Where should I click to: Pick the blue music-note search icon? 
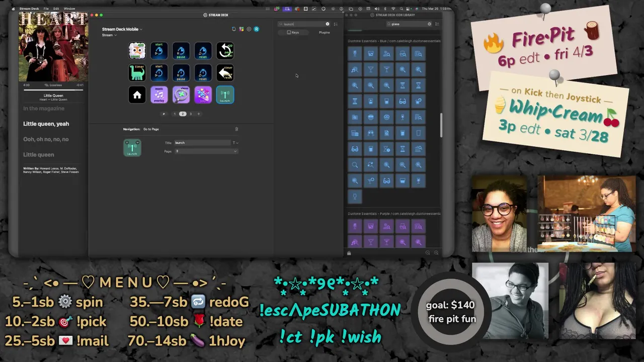click(355, 70)
